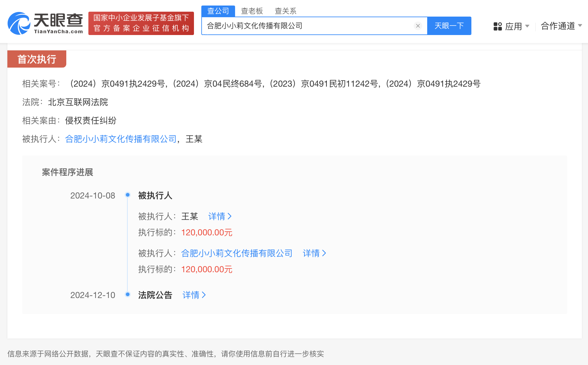Click the 应用 grid icon
The width and height of the screenshot is (588, 365).
click(x=497, y=26)
